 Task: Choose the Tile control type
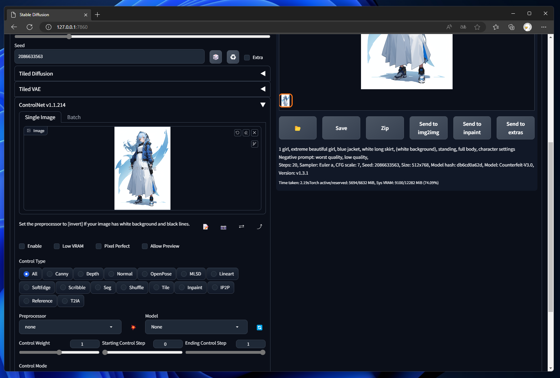point(161,288)
